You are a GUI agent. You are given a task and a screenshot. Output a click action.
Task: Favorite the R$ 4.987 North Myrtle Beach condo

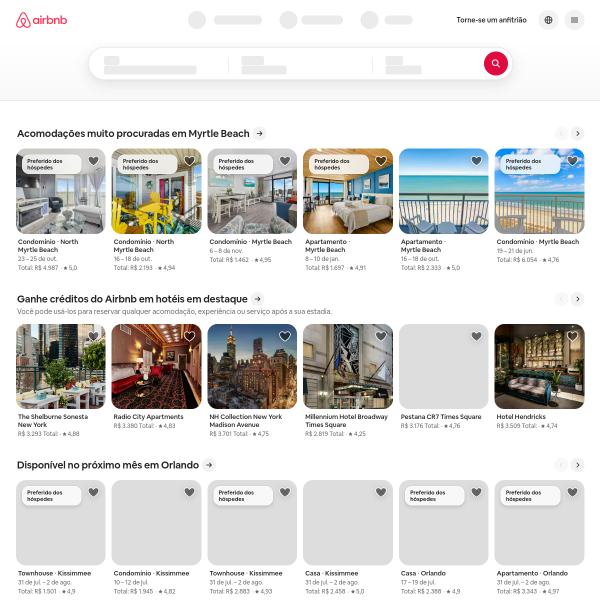point(93,161)
